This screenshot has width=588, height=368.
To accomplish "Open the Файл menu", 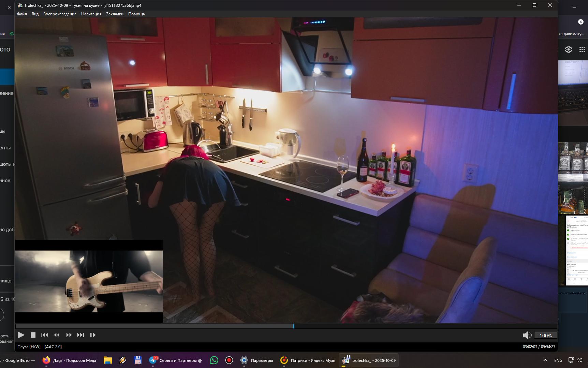I will [22, 14].
